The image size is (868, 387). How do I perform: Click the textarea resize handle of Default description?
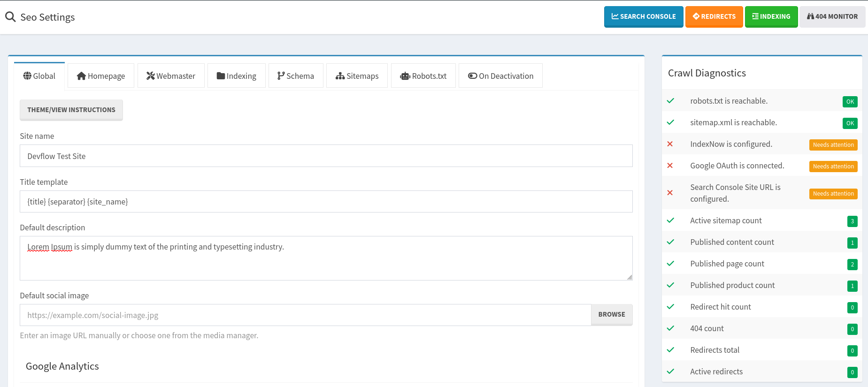pos(630,277)
